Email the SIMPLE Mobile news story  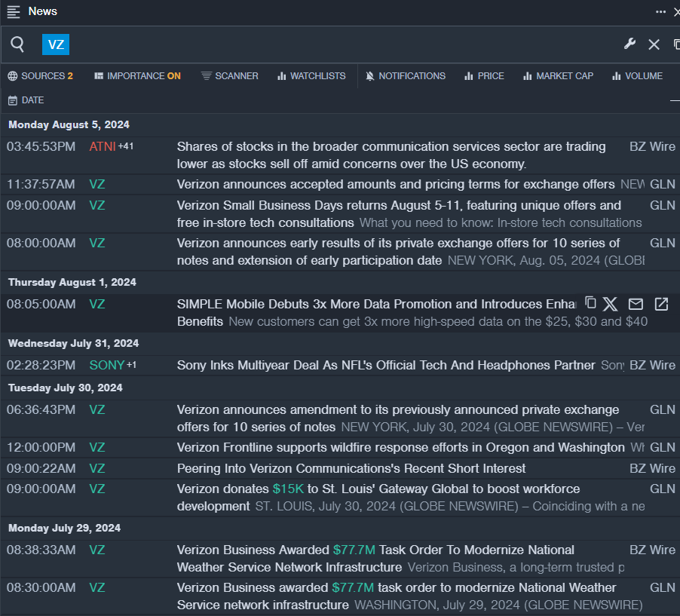[636, 304]
